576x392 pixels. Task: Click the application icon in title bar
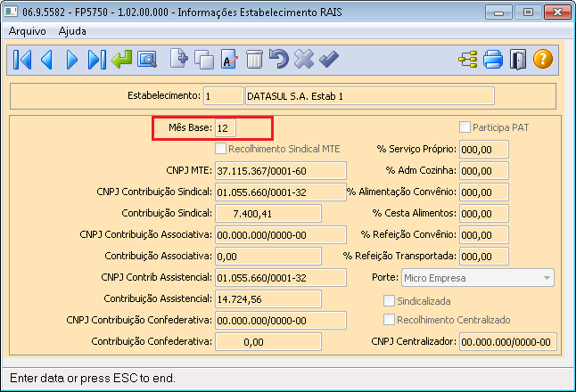coord(11,12)
